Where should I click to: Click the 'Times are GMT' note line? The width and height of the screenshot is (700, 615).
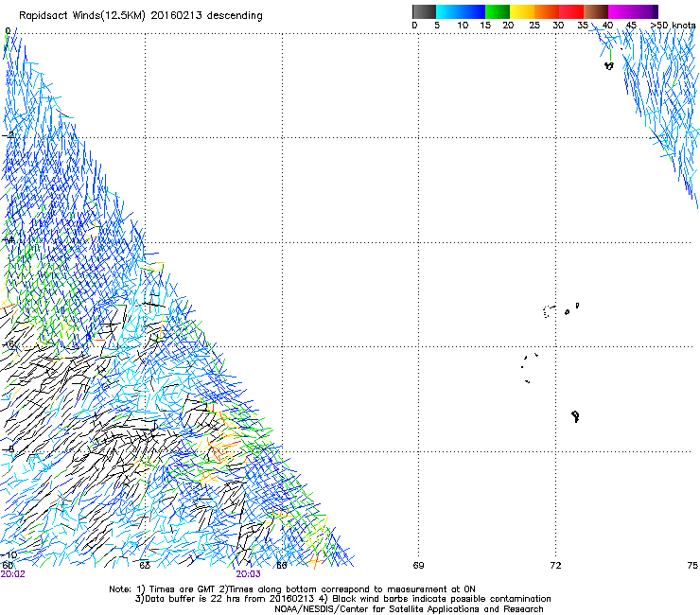[x=292, y=589]
